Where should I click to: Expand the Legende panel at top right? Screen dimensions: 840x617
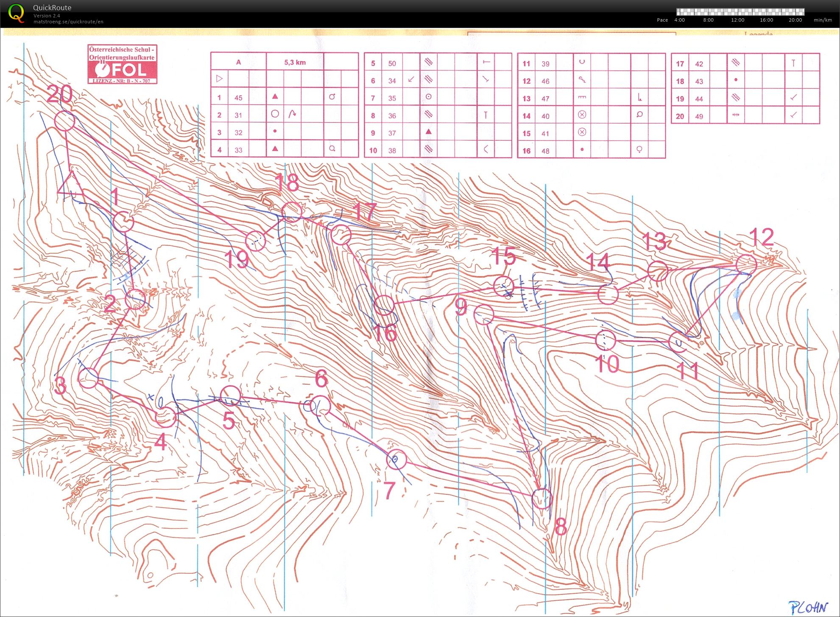pyautogui.click(x=758, y=34)
